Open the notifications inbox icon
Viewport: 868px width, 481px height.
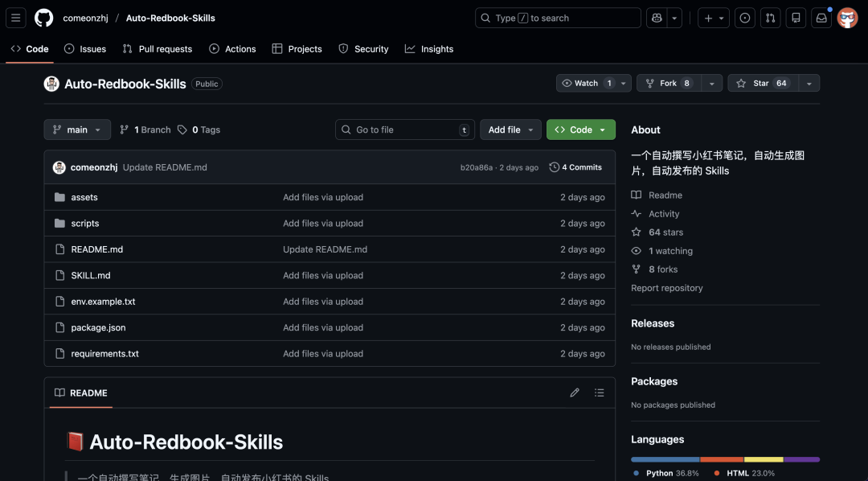[x=821, y=17]
